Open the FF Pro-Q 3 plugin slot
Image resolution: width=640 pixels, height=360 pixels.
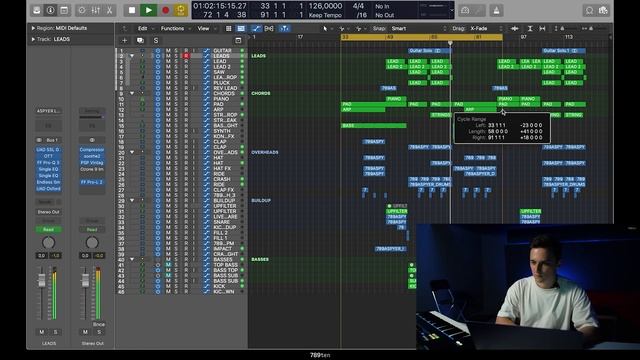click(x=48, y=163)
